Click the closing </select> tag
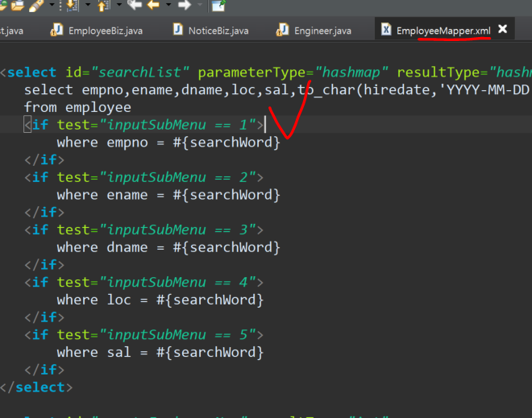 pos(36,387)
